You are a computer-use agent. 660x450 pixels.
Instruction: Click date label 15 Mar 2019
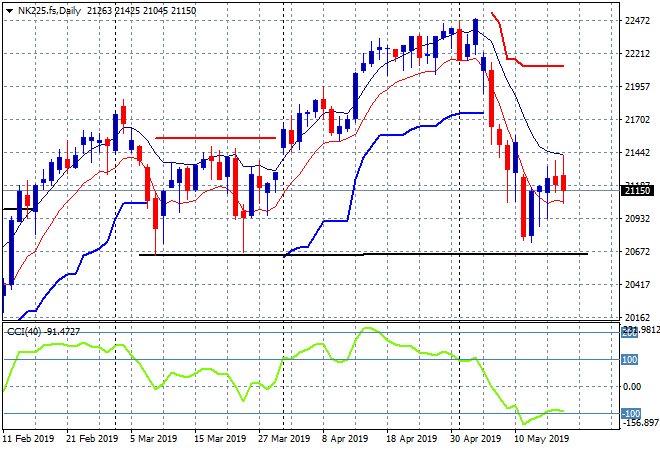point(220,439)
